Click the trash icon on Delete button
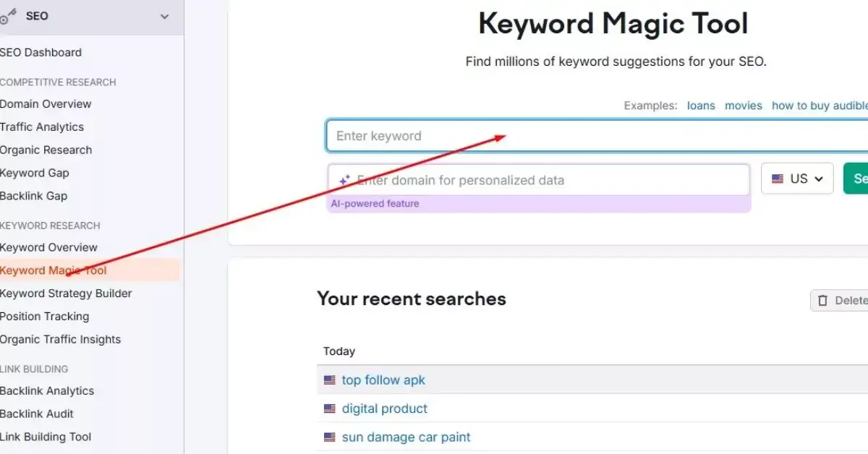Screen dimensions: 868x454 [x=823, y=301]
